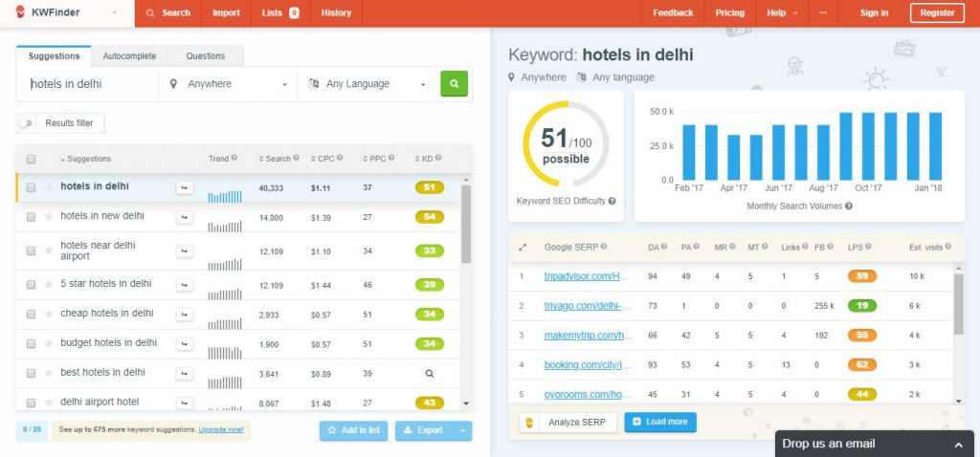Viewport: 980px width, 457px height.
Task: Open the History menu item
Action: [336, 13]
